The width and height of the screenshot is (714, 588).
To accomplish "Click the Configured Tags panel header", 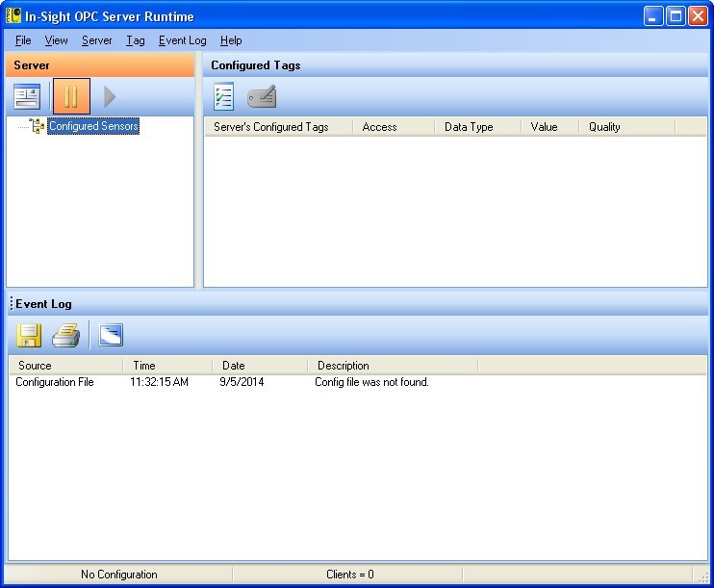I will 455,65.
